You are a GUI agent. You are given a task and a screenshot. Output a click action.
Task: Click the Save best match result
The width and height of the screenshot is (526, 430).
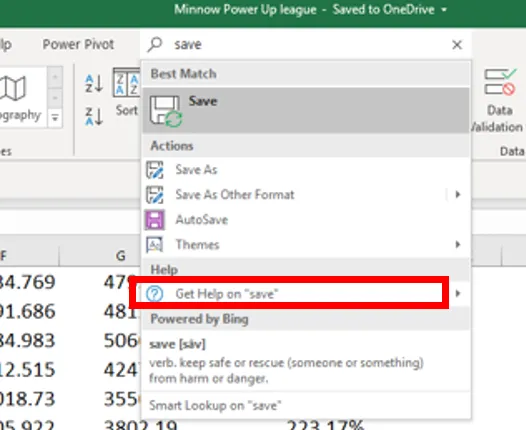pyautogui.click(x=306, y=110)
